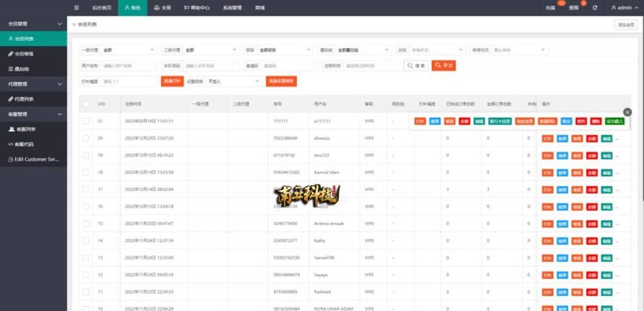Click the white 搜索 search button
This screenshot has height=311, width=644.
pyautogui.click(x=416, y=65)
